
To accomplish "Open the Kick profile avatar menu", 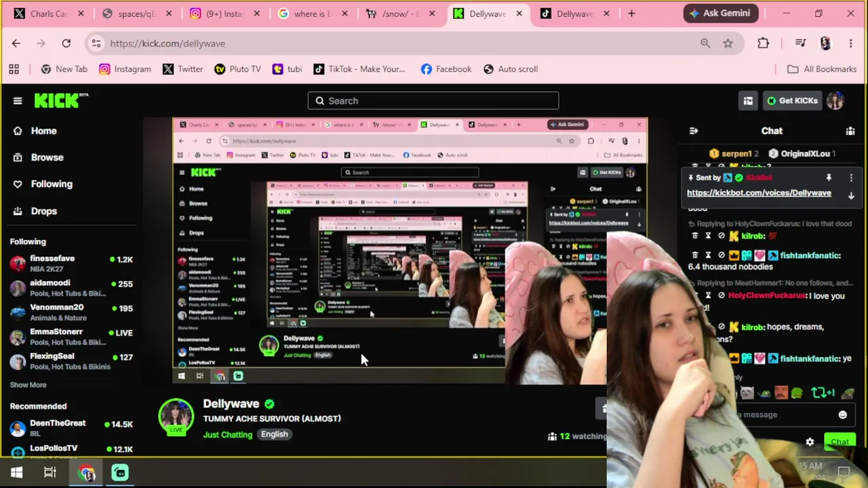I will pos(835,101).
